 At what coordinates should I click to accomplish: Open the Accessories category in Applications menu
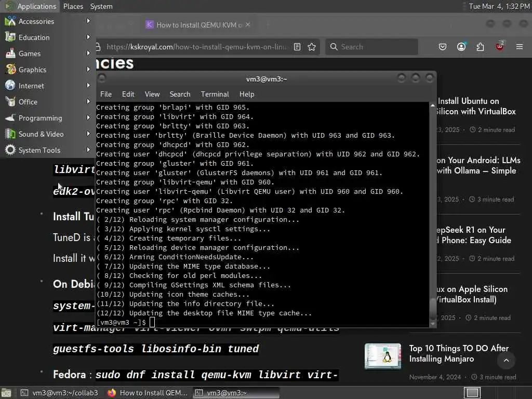(x=47, y=21)
